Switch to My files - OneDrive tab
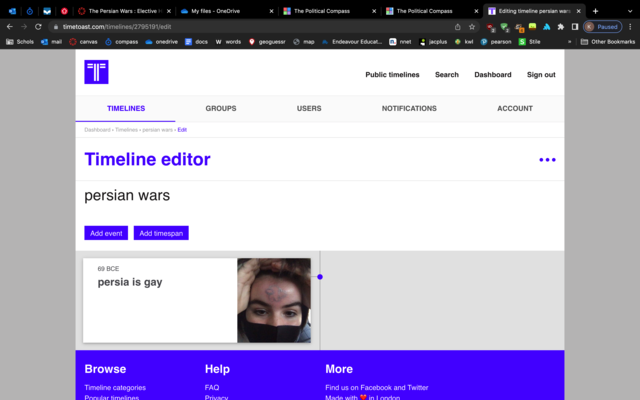This screenshot has height=400, width=640. tap(226, 11)
